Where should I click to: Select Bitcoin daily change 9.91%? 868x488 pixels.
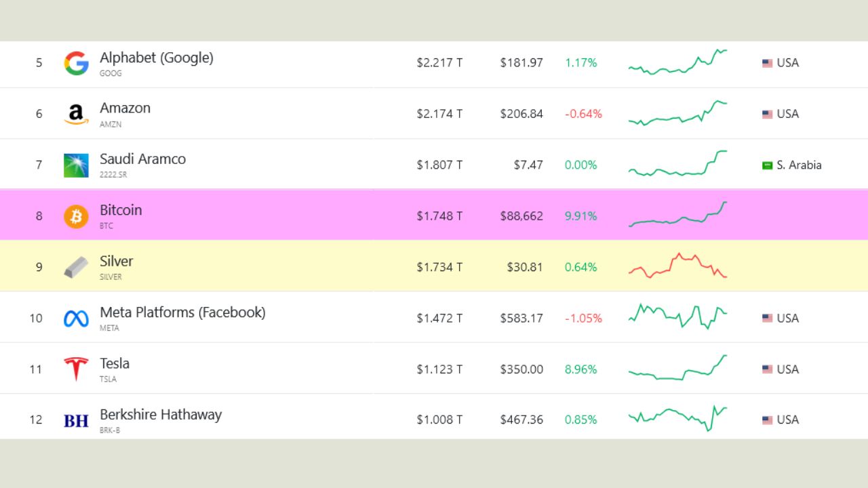click(581, 216)
